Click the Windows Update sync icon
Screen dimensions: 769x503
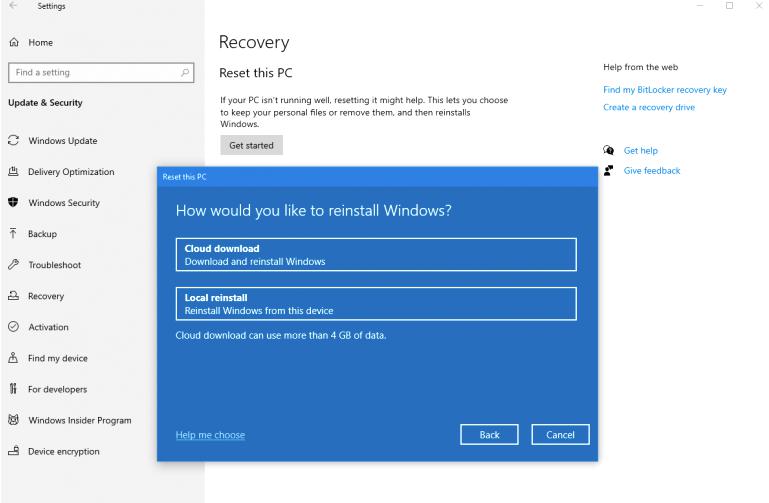(14, 141)
